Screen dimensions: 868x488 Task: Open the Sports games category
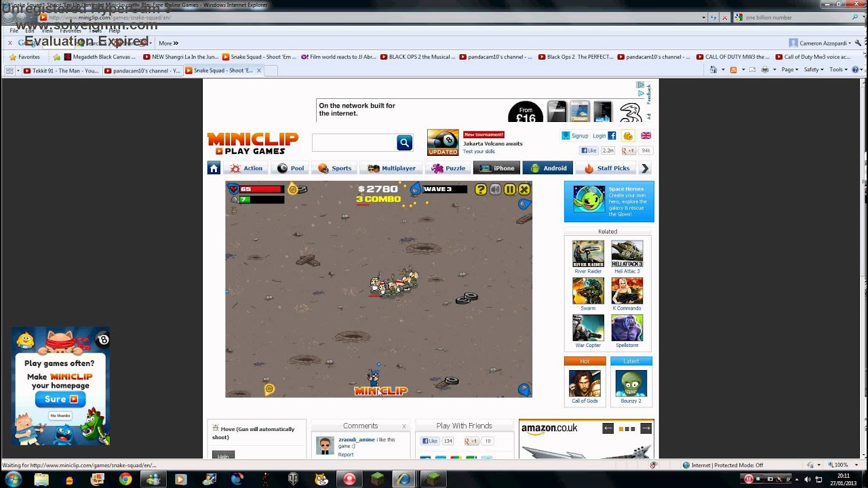tap(335, 168)
